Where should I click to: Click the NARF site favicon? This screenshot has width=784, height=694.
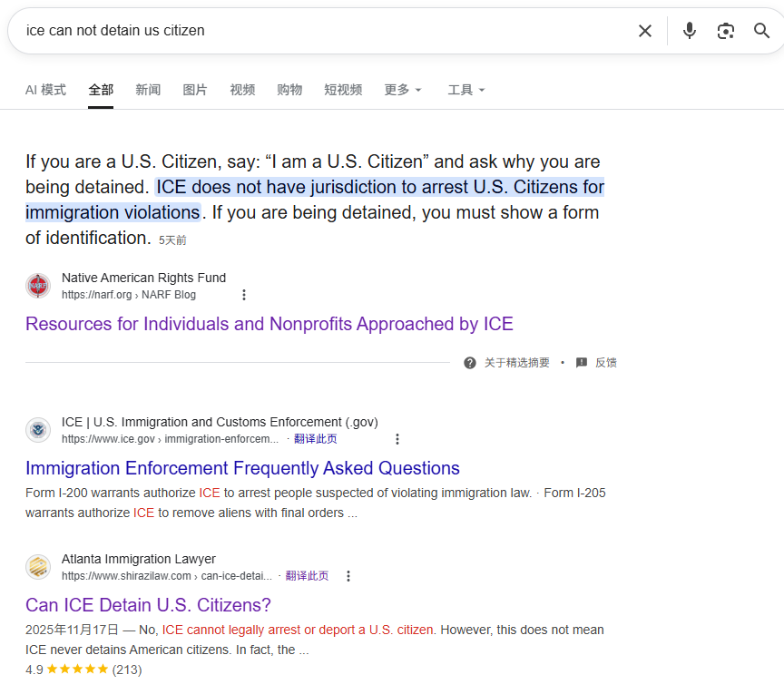pyautogui.click(x=38, y=286)
